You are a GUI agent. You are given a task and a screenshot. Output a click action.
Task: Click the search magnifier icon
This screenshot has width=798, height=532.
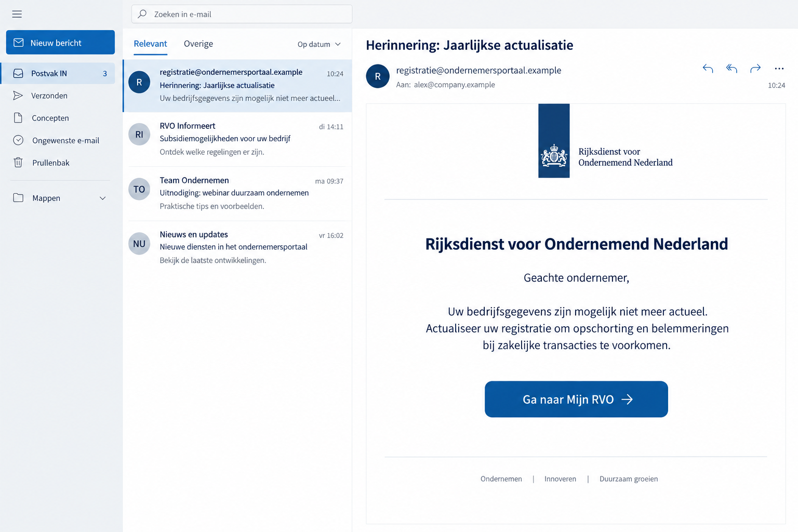point(142,14)
